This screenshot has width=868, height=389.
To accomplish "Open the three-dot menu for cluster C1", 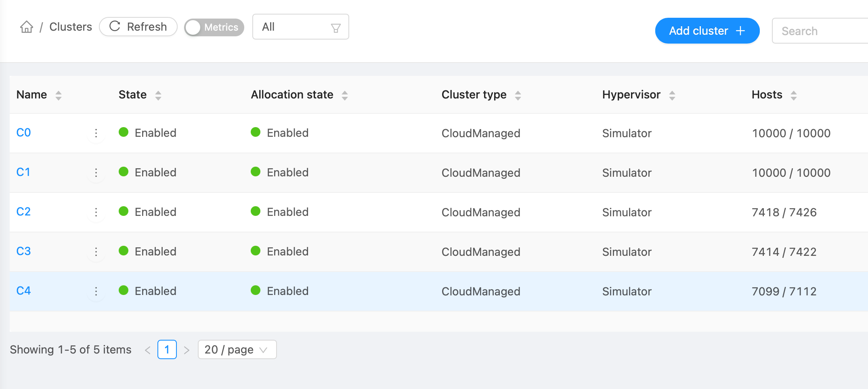I will point(96,173).
